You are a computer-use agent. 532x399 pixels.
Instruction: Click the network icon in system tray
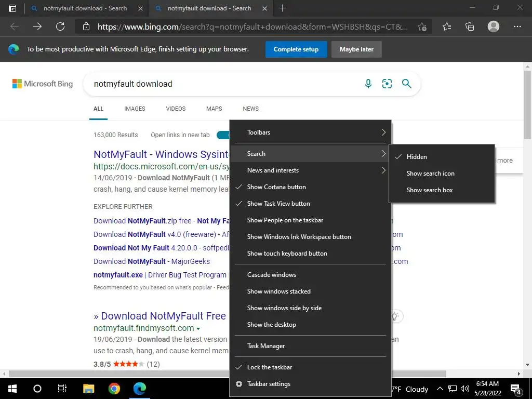point(453,389)
